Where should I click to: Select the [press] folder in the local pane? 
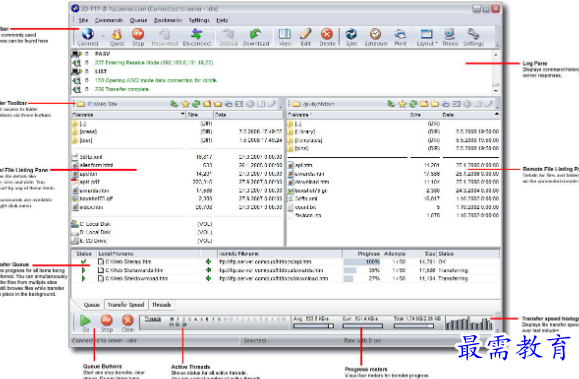(x=89, y=132)
